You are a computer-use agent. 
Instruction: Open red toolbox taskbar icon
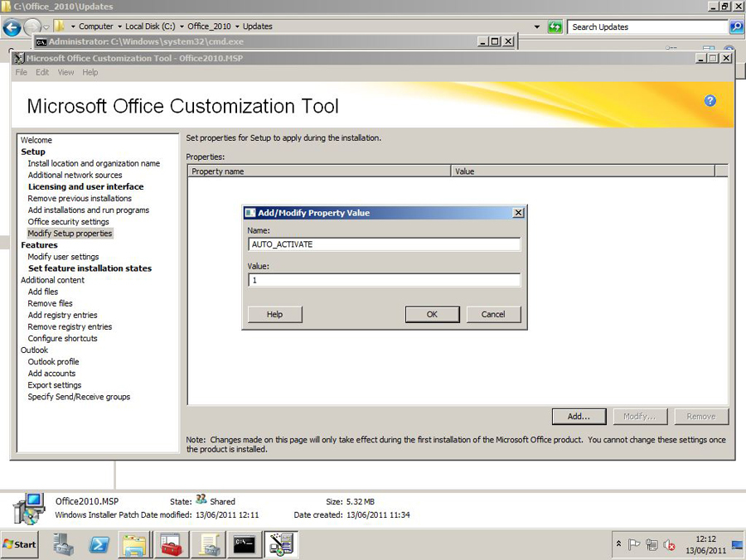[171, 545]
